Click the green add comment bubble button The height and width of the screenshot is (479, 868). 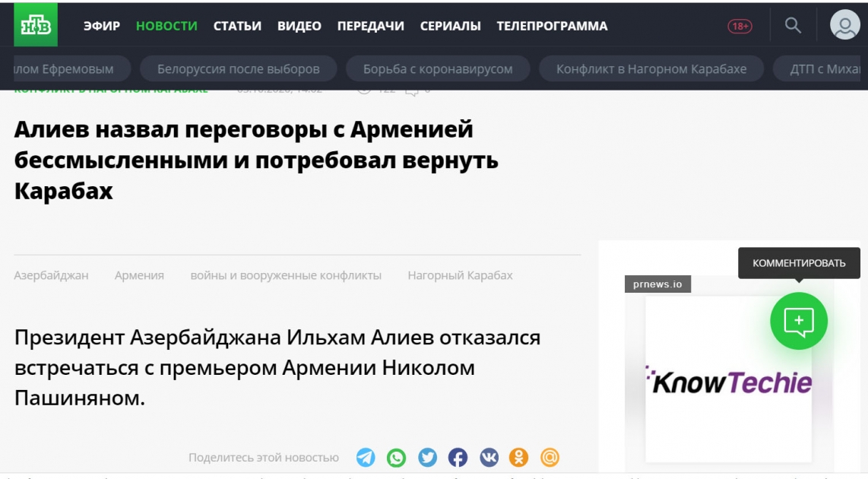(x=799, y=321)
